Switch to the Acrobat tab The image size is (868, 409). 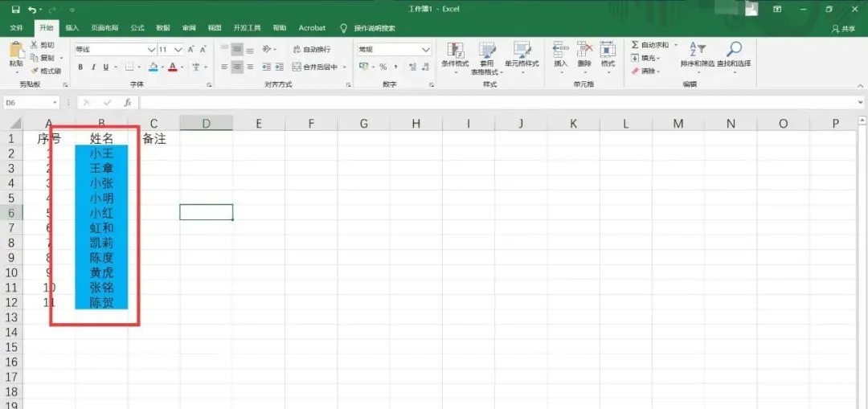coord(312,27)
